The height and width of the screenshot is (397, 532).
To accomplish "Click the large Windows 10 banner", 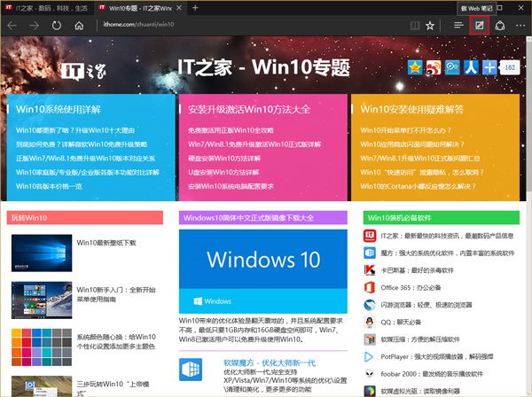I will coord(263,271).
